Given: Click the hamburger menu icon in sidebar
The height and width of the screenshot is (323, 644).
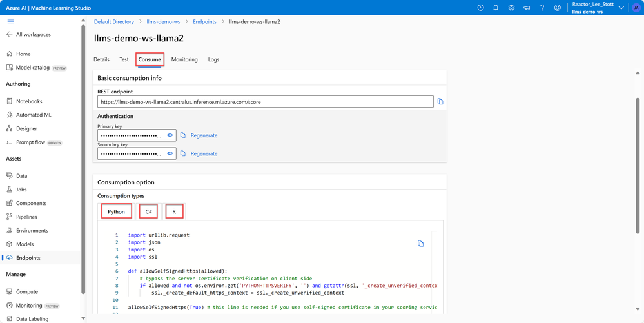Looking at the screenshot, I should 11,21.
